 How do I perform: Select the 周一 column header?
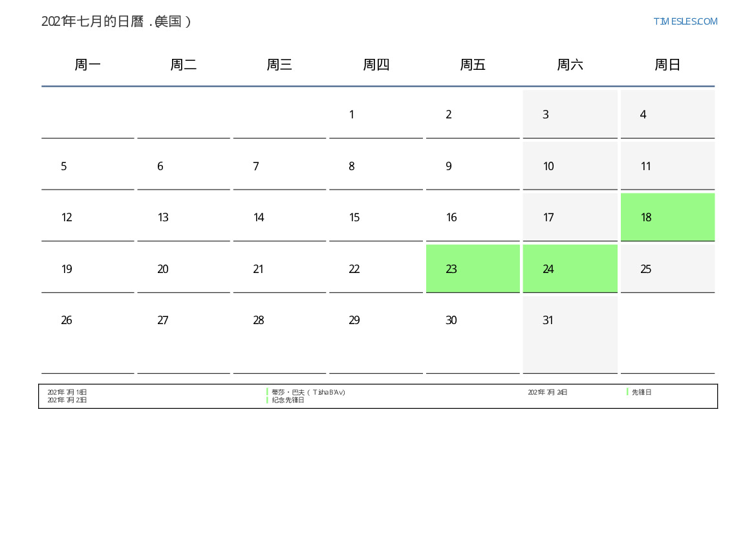point(87,65)
